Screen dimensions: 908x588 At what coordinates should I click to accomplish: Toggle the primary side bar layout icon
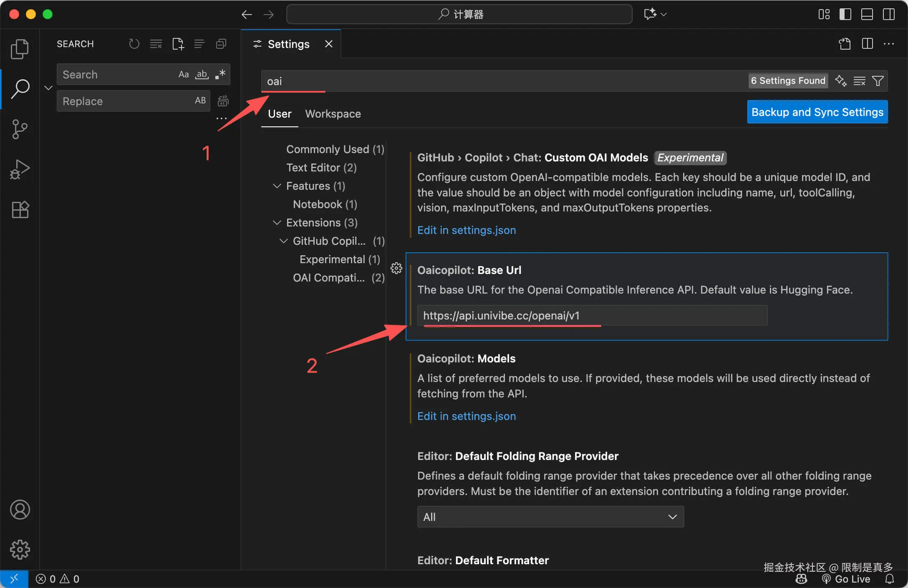click(x=845, y=15)
